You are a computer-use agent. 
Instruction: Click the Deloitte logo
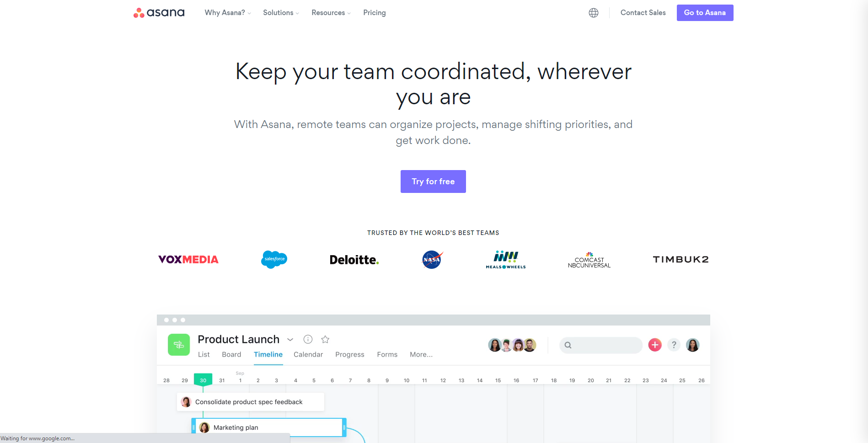tap(354, 260)
